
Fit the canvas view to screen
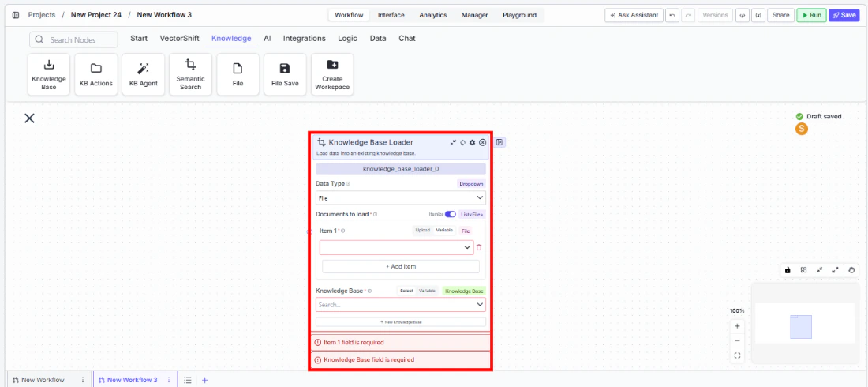point(737,355)
